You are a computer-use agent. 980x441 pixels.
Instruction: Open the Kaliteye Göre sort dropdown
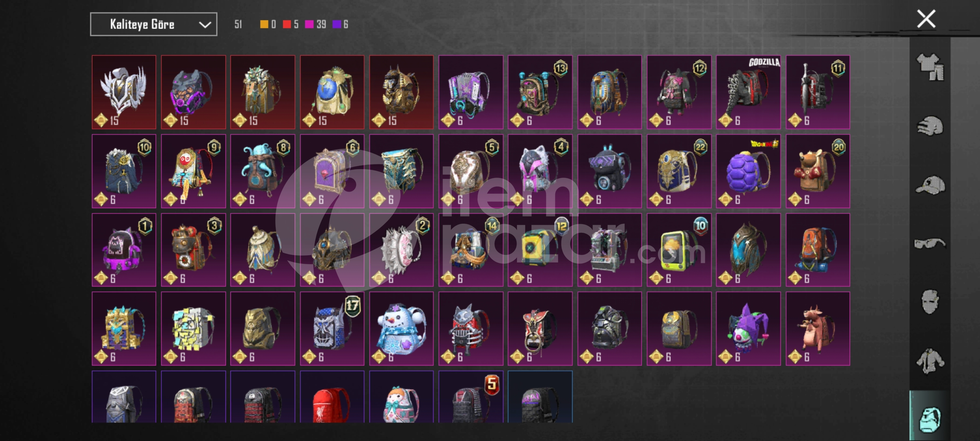click(154, 24)
